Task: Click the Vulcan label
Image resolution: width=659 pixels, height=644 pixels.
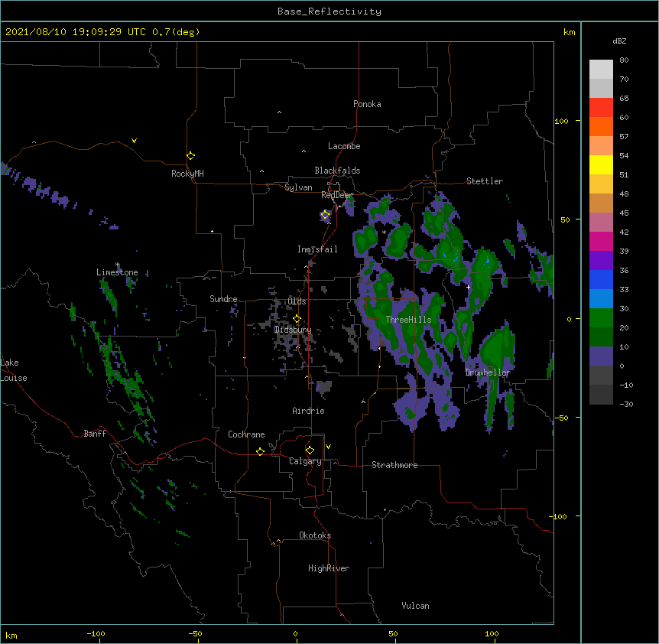Action: (x=415, y=606)
